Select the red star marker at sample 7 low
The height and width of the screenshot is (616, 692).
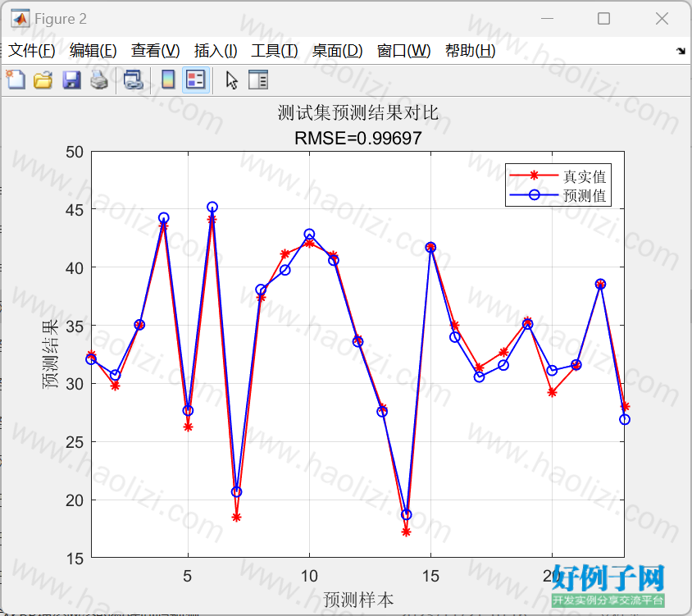coord(237,517)
